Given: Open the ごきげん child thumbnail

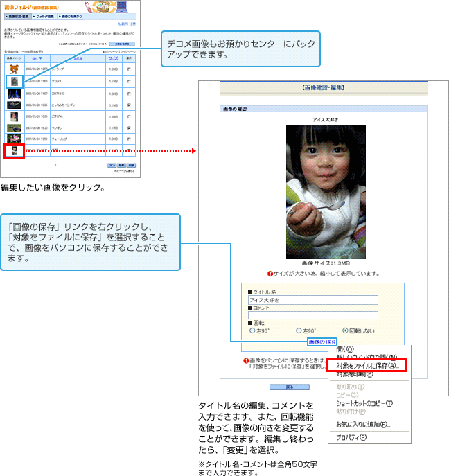Looking at the screenshot, I should point(15,116).
